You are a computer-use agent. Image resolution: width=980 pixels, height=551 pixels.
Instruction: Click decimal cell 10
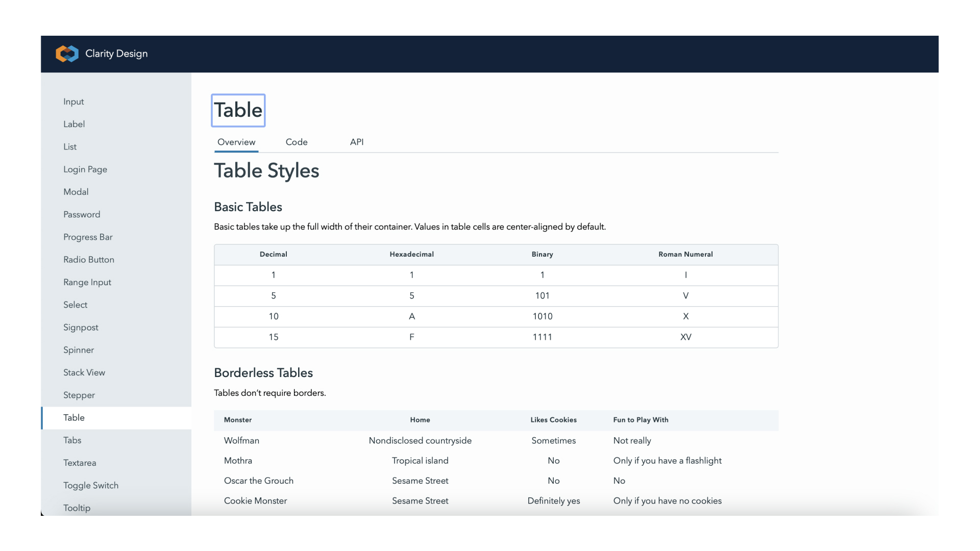click(274, 316)
